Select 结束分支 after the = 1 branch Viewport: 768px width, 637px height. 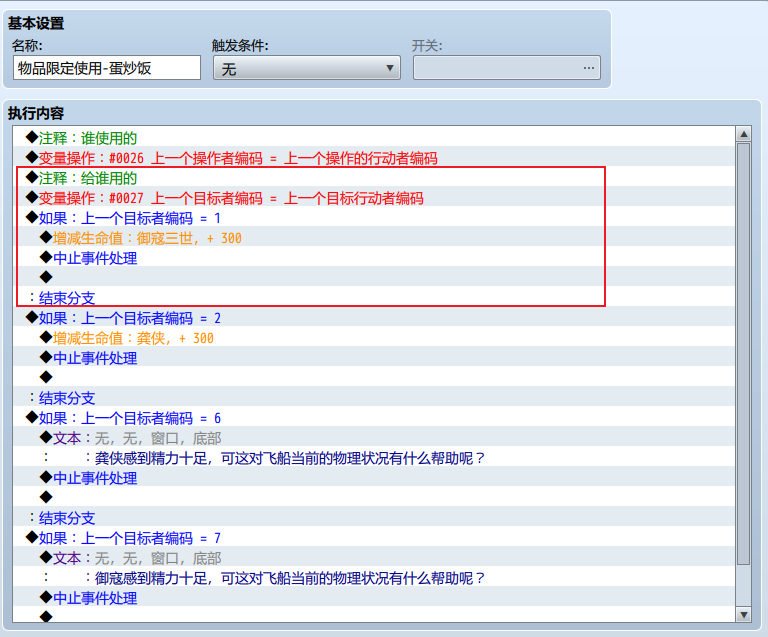(374, 297)
